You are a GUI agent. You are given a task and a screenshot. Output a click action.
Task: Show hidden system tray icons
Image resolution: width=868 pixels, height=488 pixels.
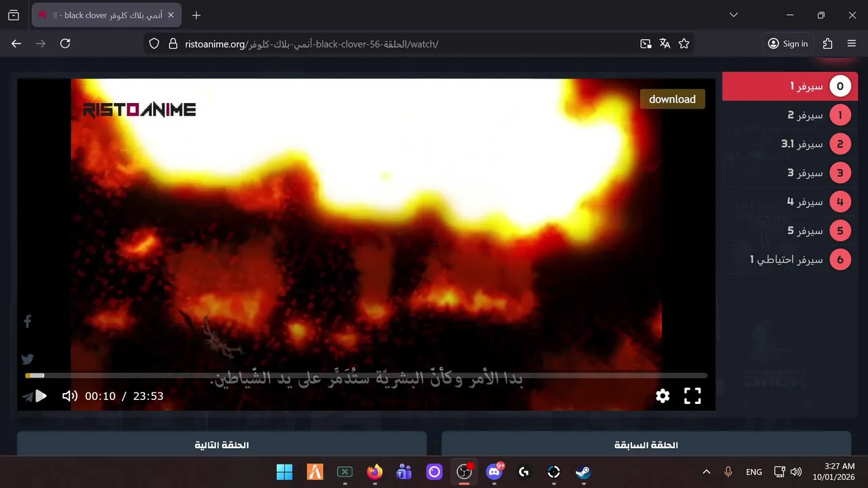point(706,472)
